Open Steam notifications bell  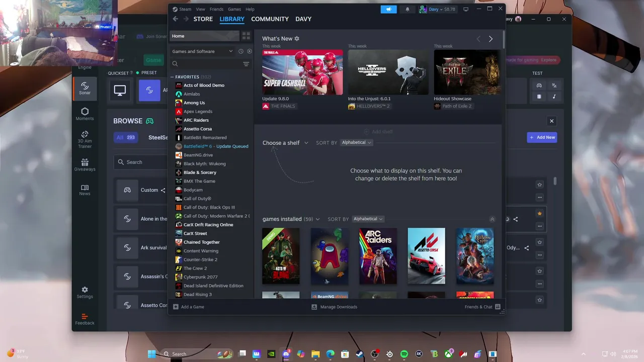(408, 9)
